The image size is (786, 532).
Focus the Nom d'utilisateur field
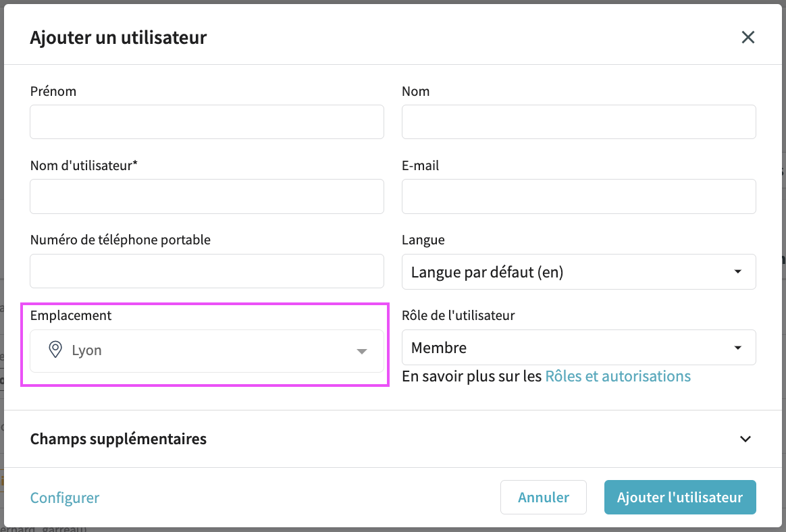coord(207,196)
